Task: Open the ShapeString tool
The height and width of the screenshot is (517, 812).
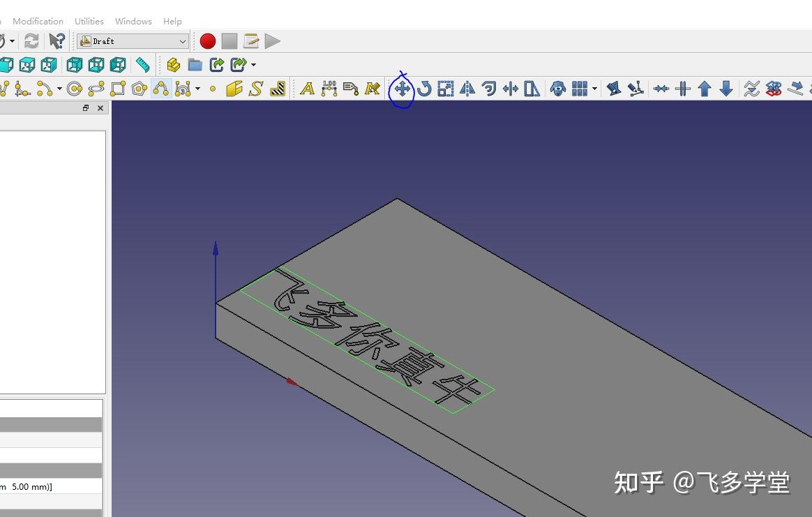Action: click(x=255, y=89)
